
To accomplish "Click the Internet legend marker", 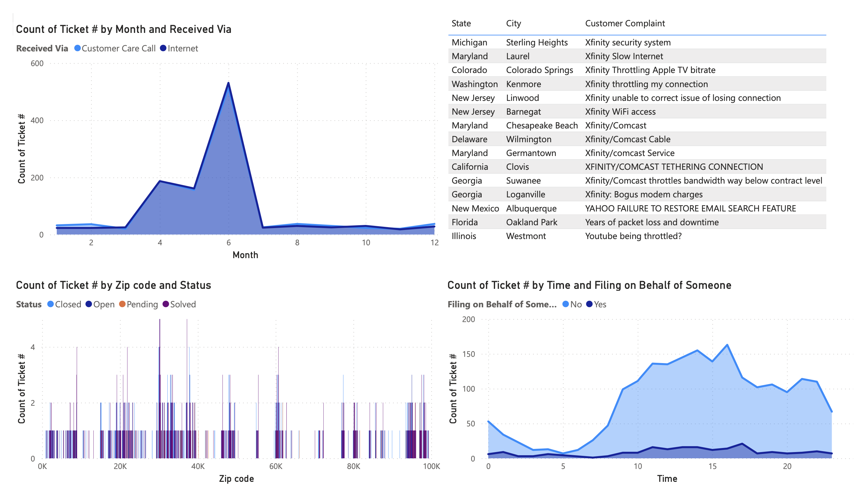I will (164, 49).
